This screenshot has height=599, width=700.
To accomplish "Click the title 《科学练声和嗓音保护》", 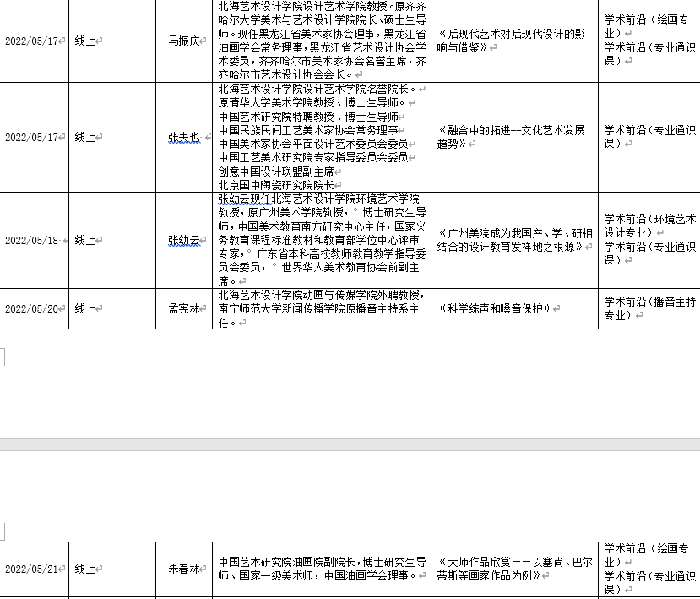I will click(x=495, y=309).
